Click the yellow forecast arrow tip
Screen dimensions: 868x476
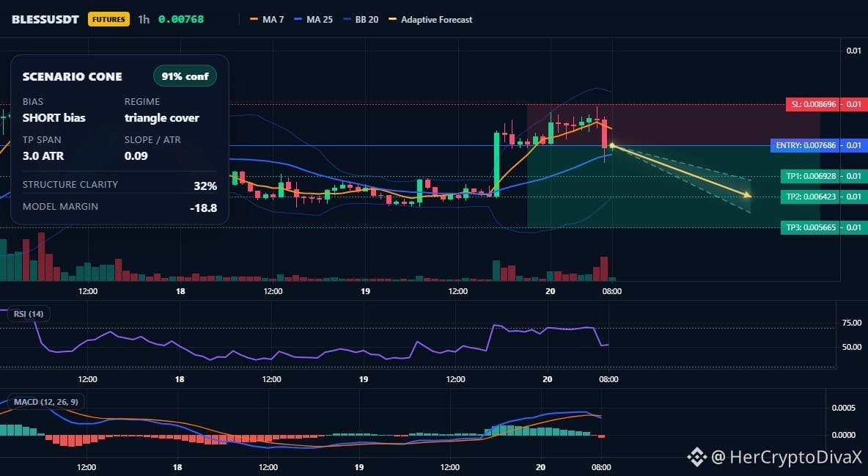click(748, 195)
